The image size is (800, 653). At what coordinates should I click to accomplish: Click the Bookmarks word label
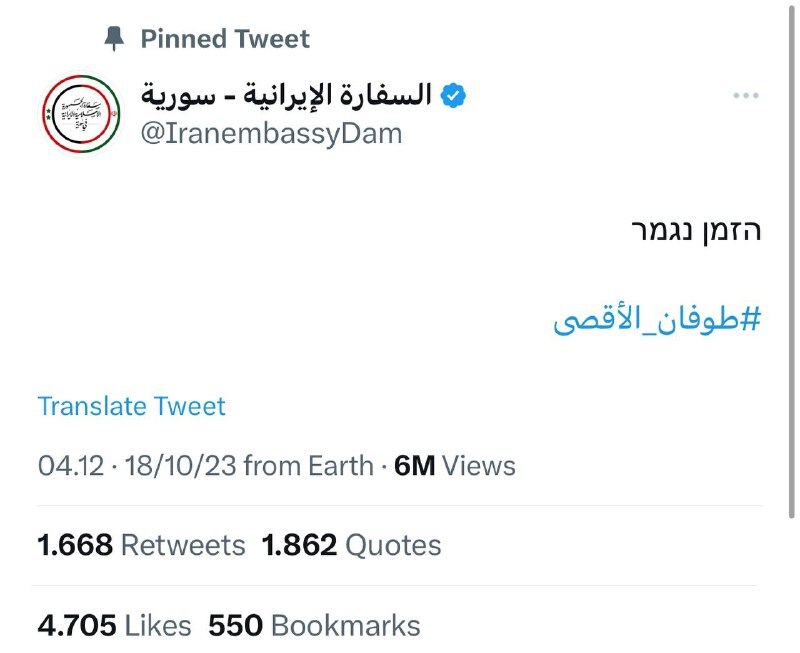coord(345,625)
